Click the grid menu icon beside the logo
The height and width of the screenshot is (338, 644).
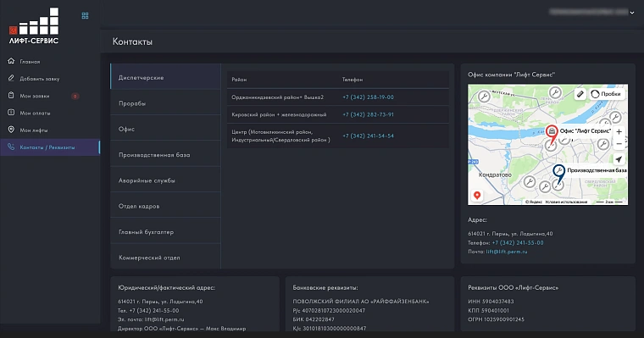click(x=85, y=15)
